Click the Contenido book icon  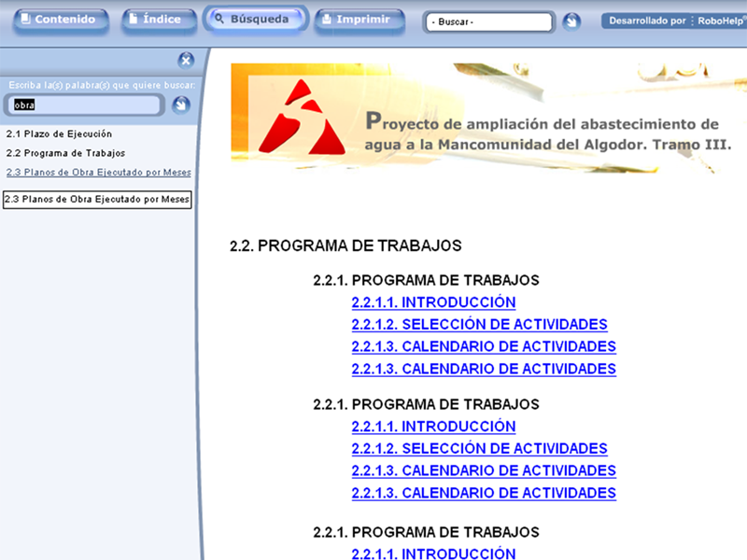point(26,19)
